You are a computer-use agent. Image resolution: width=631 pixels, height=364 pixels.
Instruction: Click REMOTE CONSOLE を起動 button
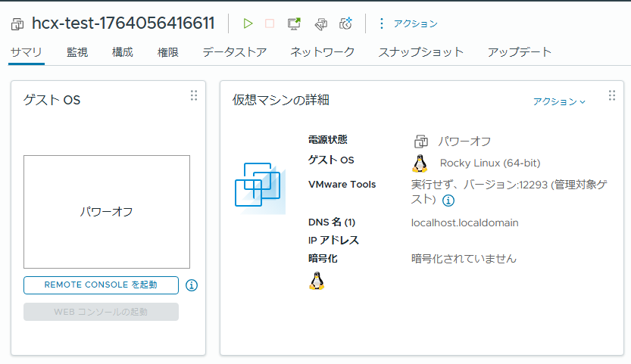pyautogui.click(x=101, y=285)
